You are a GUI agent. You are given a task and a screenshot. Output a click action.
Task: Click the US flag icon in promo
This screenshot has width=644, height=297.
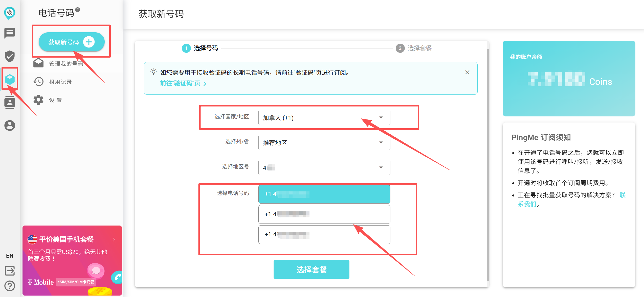coord(32,239)
